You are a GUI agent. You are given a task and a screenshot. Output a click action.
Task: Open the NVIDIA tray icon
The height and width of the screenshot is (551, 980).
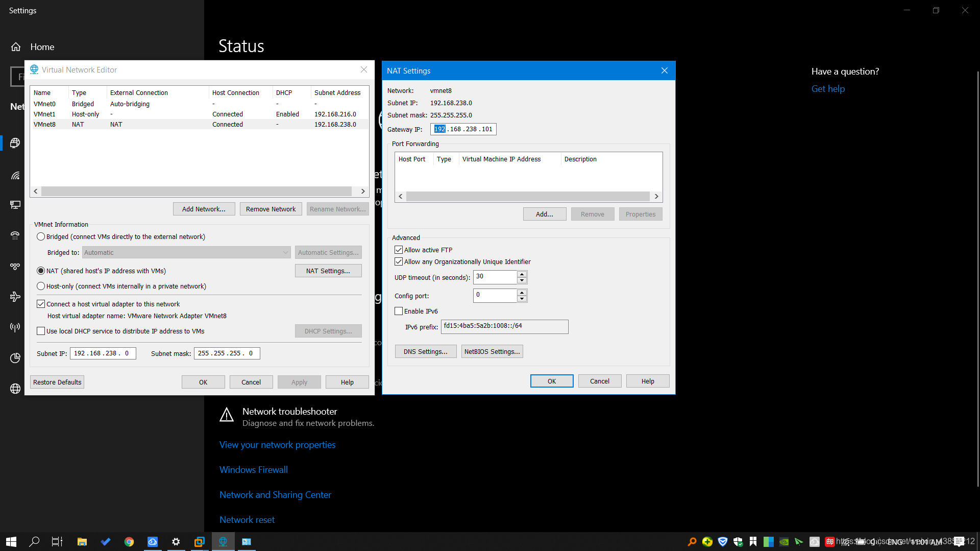click(784, 542)
